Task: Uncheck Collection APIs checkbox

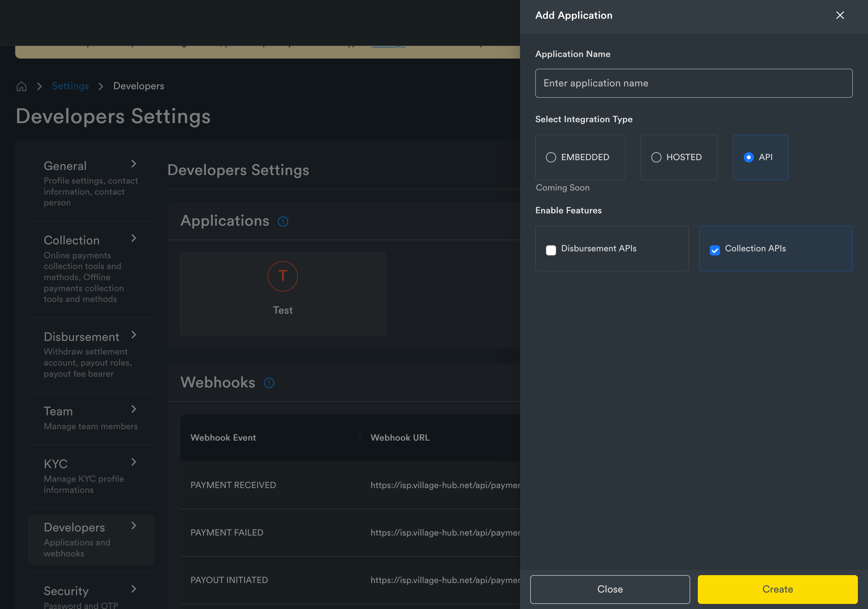Action: coord(715,250)
